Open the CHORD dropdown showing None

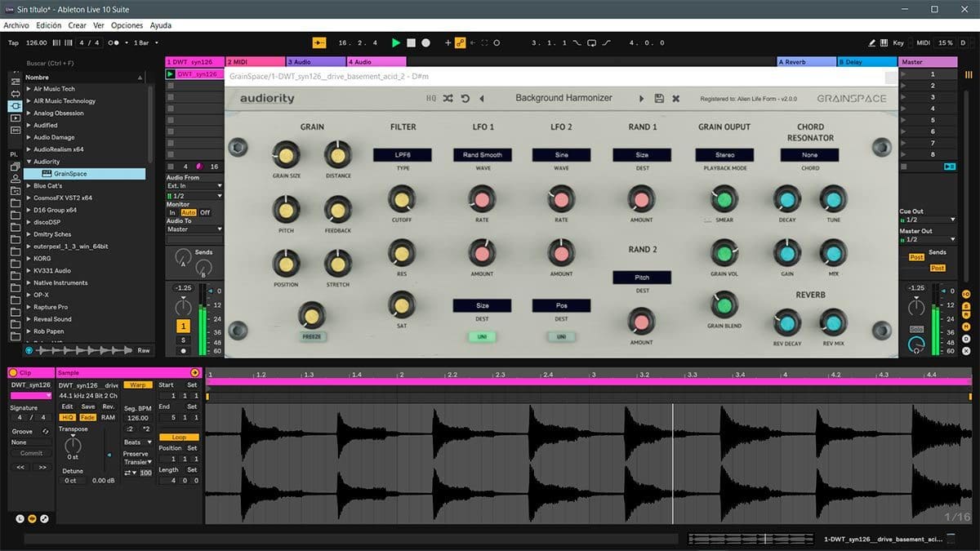(809, 154)
